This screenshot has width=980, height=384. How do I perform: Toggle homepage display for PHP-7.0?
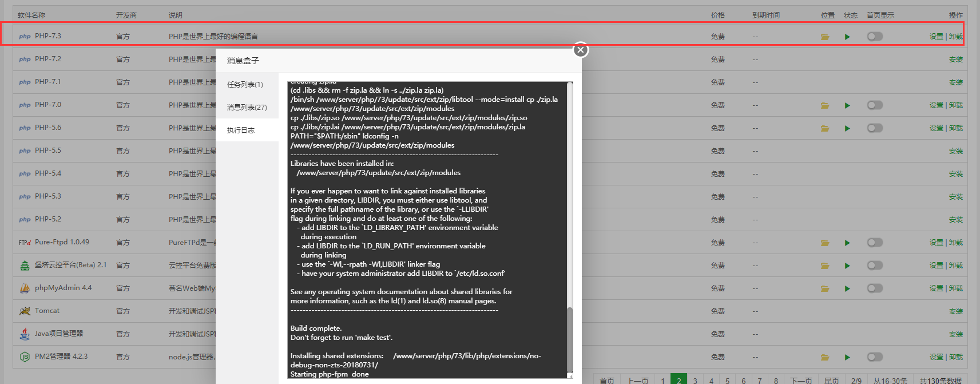[875, 105]
